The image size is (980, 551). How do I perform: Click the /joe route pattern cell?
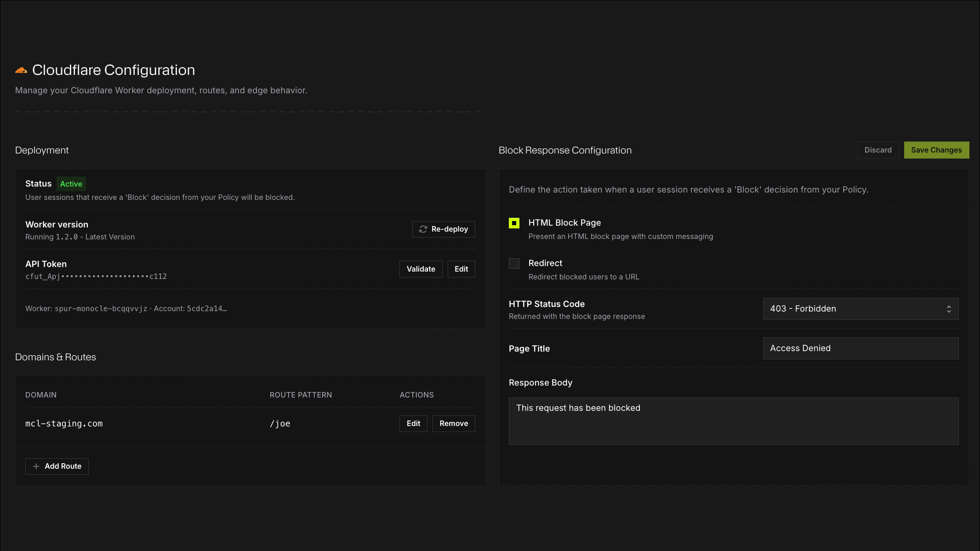click(280, 424)
